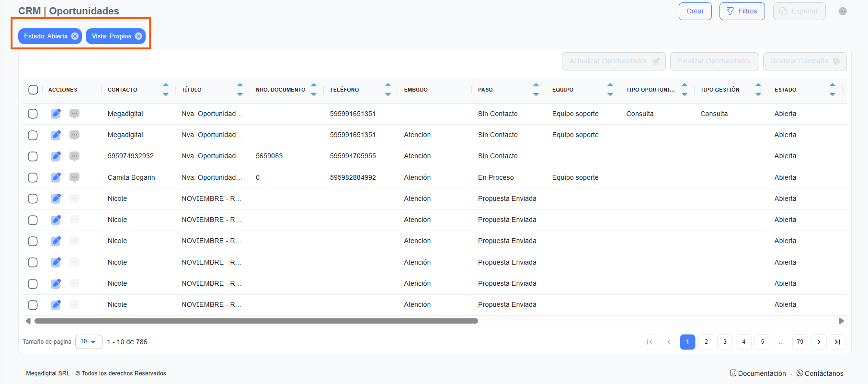Go to page 3
868x384 pixels.
725,342
